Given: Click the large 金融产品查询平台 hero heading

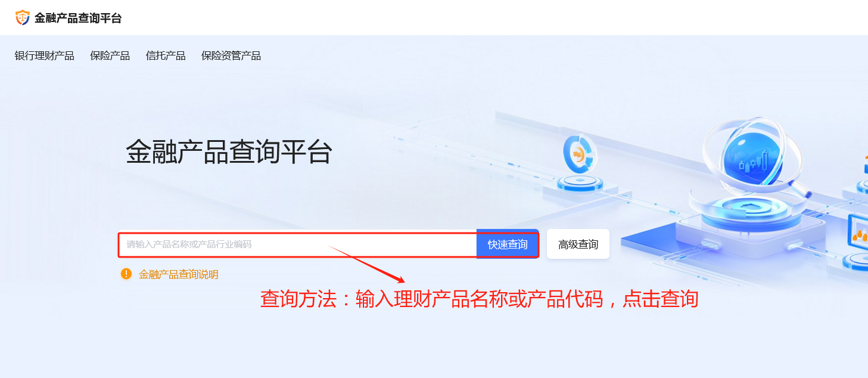Looking at the screenshot, I should 229,152.
